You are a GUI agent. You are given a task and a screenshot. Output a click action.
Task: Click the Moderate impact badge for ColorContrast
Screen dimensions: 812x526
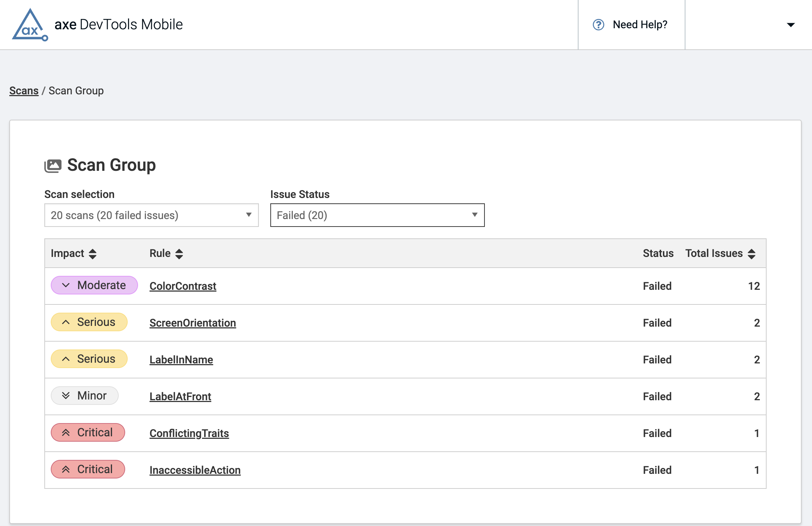coord(94,285)
